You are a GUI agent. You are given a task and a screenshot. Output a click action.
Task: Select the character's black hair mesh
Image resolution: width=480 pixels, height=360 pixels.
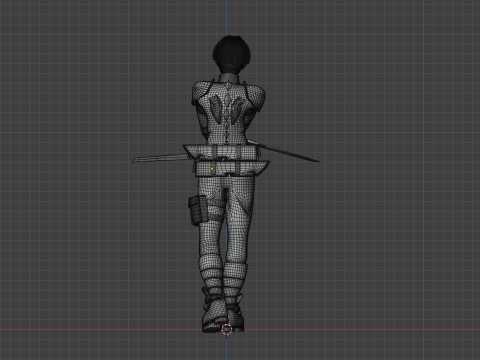232,54
